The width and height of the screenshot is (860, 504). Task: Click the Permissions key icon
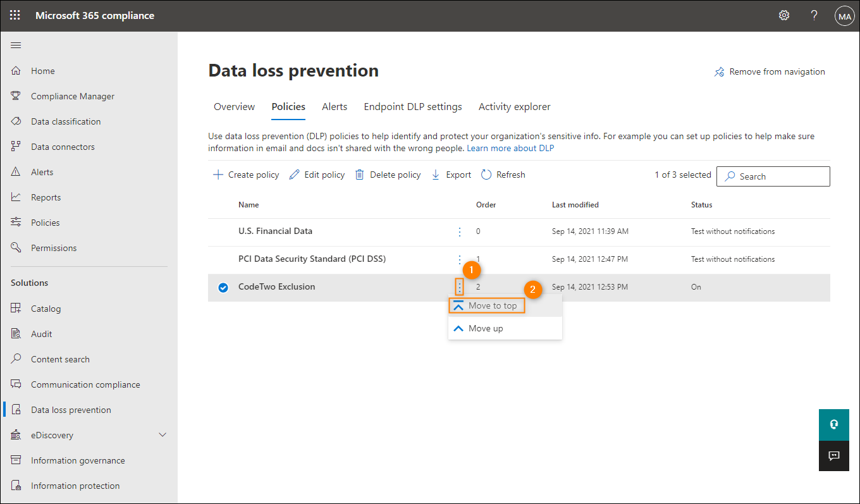[16, 248]
